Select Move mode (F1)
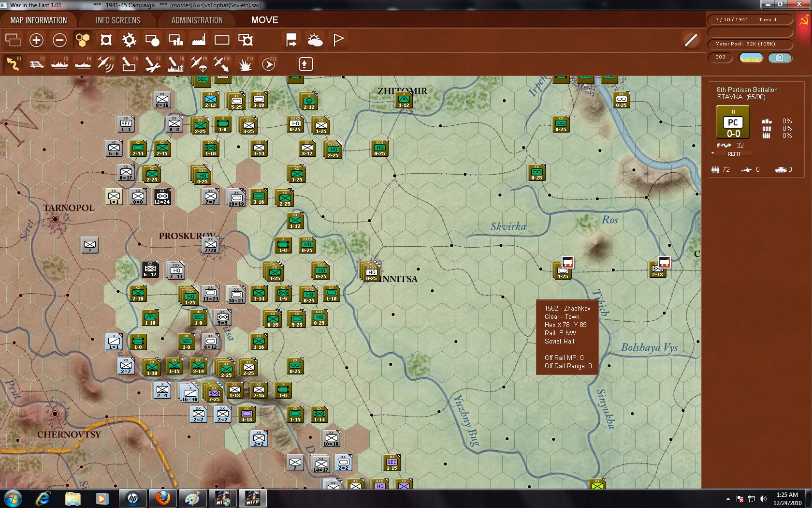 coord(13,64)
